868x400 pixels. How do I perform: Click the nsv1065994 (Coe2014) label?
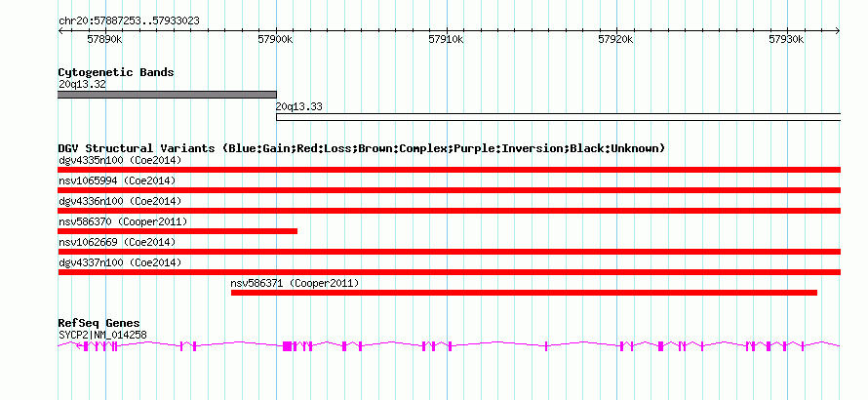117,181
